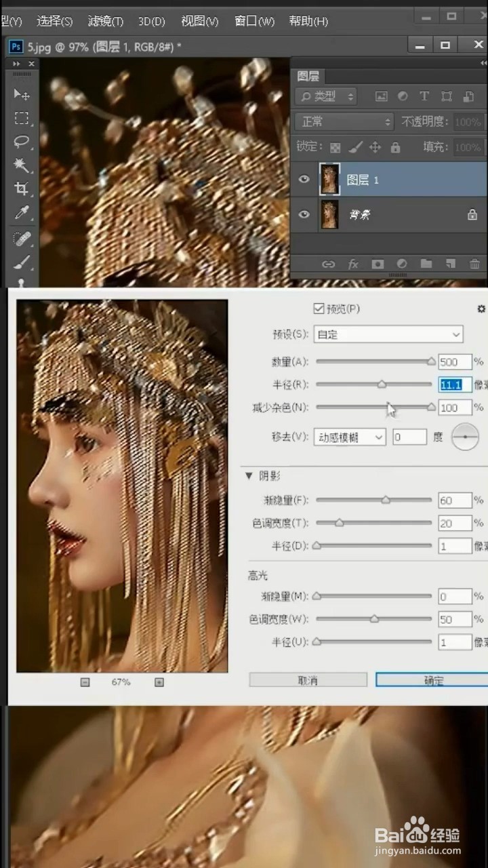Screen dimensions: 488x868
Task: Open layer style fx menu
Action: pos(353,264)
